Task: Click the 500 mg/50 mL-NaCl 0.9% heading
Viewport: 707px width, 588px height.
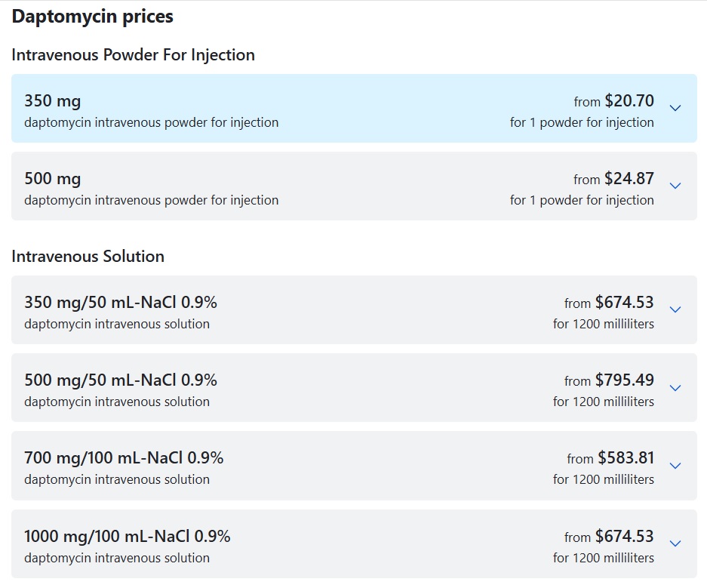Action: pos(121,380)
